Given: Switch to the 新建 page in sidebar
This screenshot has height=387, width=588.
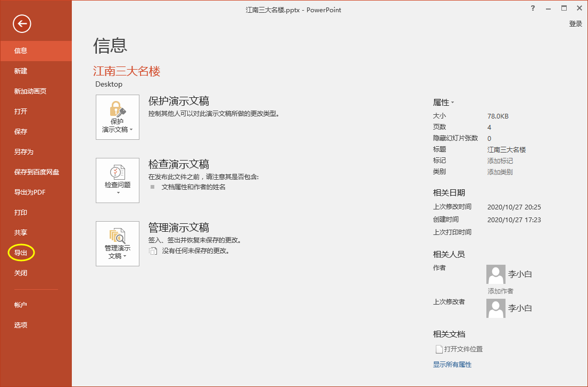Looking at the screenshot, I should pos(21,71).
